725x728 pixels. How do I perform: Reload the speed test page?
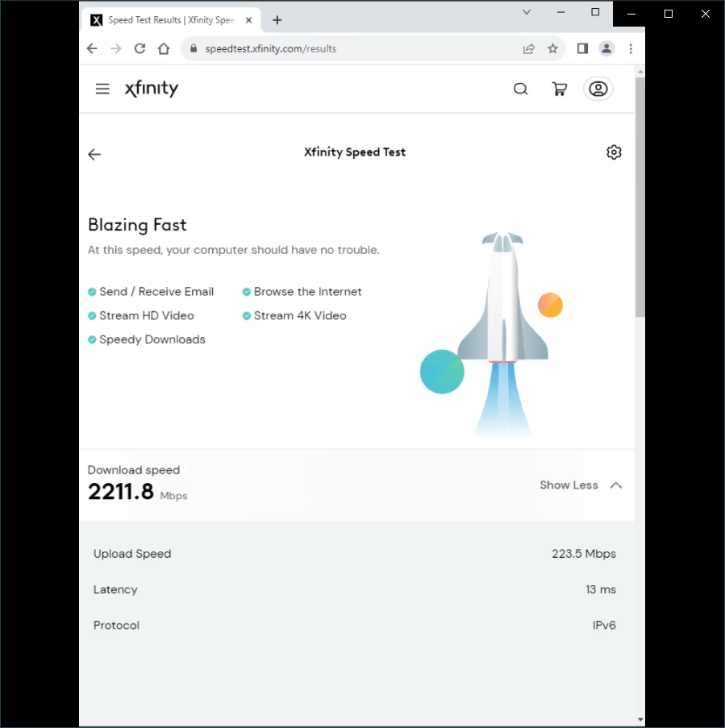tap(140, 48)
